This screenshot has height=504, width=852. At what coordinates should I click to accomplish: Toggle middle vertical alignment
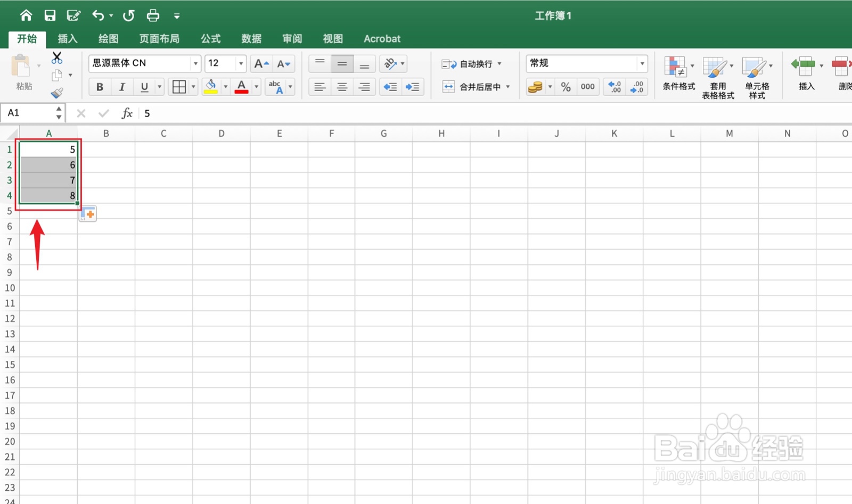click(x=342, y=63)
